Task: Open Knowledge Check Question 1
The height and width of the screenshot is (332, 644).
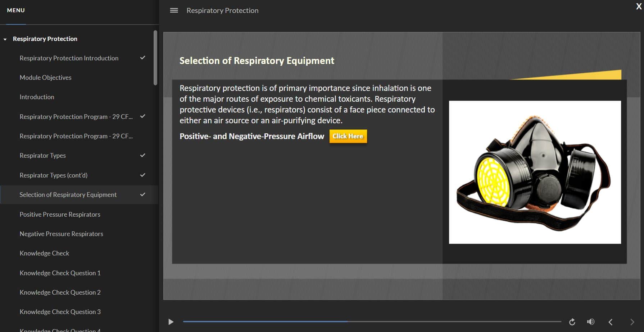Action: (60, 273)
